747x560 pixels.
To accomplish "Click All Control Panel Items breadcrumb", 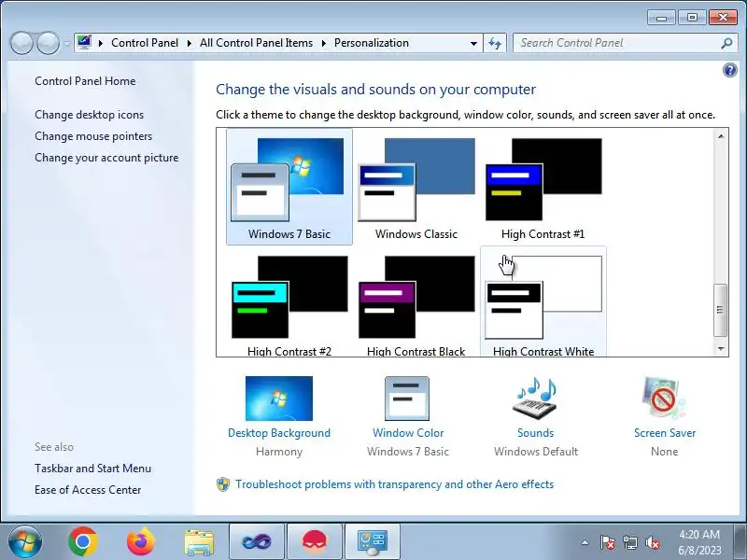I will point(256,43).
